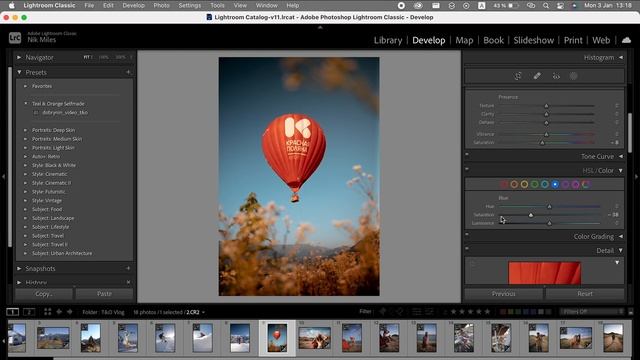Select the orange HSL color channel
The width and height of the screenshot is (640, 360).
(x=514, y=184)
